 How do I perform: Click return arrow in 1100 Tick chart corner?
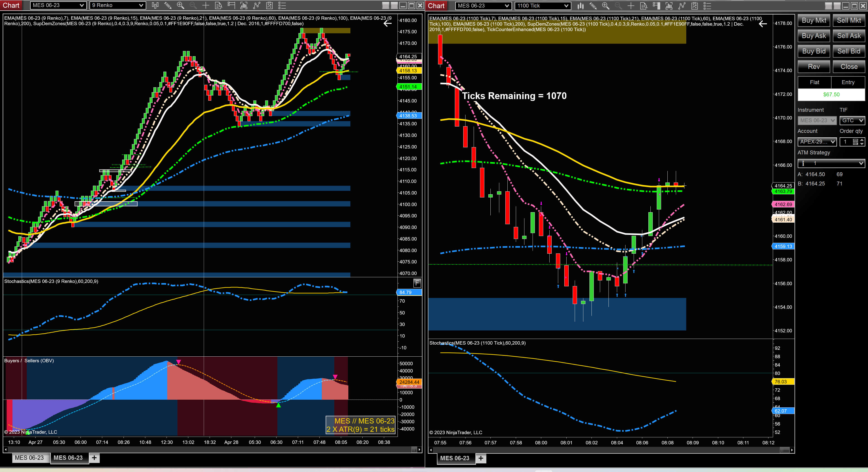pyautogui.click(x=763, y=24)
